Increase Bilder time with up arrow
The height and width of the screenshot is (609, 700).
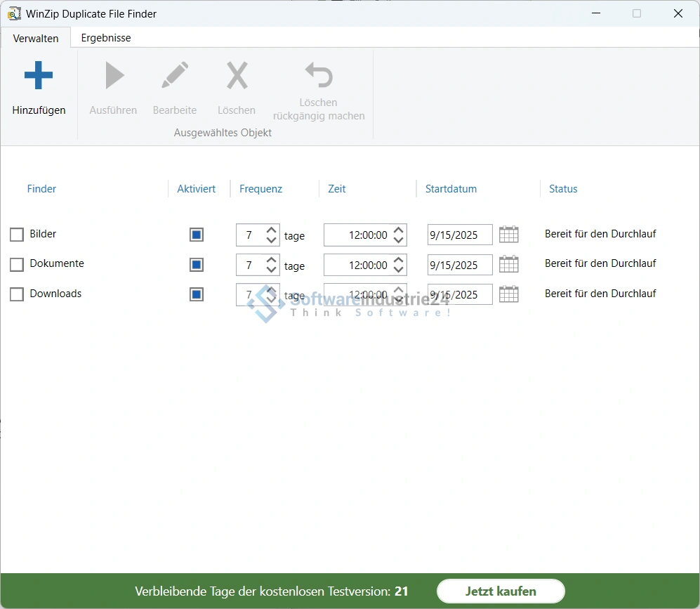click(399, 230)
